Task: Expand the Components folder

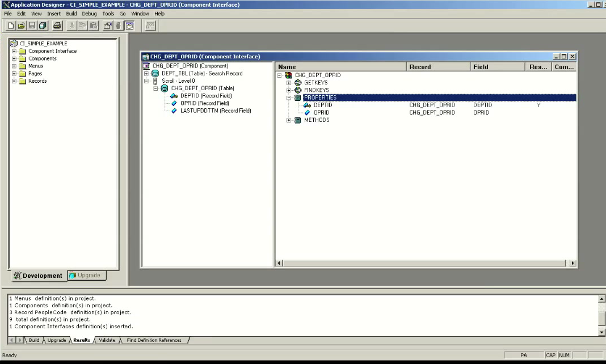Action: tap(14, 58)
